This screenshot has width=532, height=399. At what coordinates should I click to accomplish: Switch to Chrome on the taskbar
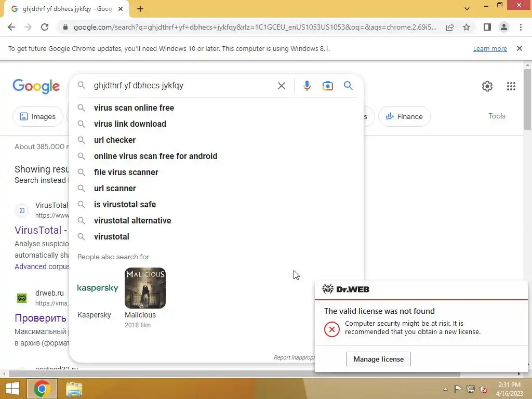[42, 389]
